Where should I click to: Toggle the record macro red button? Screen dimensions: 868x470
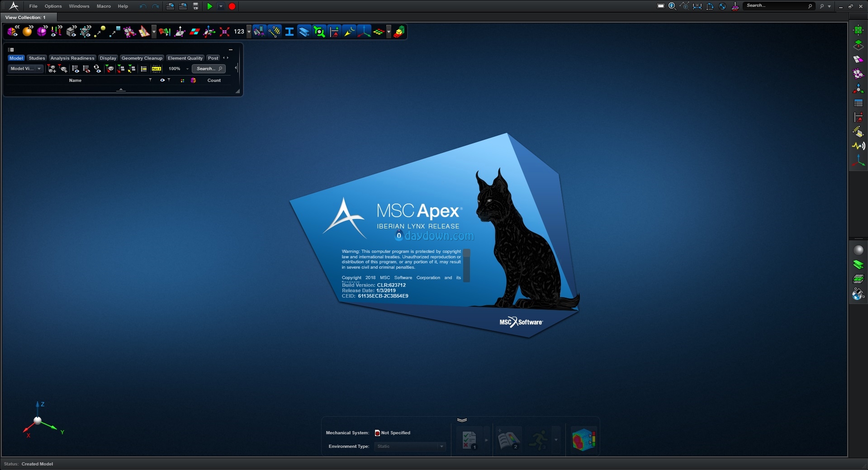tap(232, 6)
